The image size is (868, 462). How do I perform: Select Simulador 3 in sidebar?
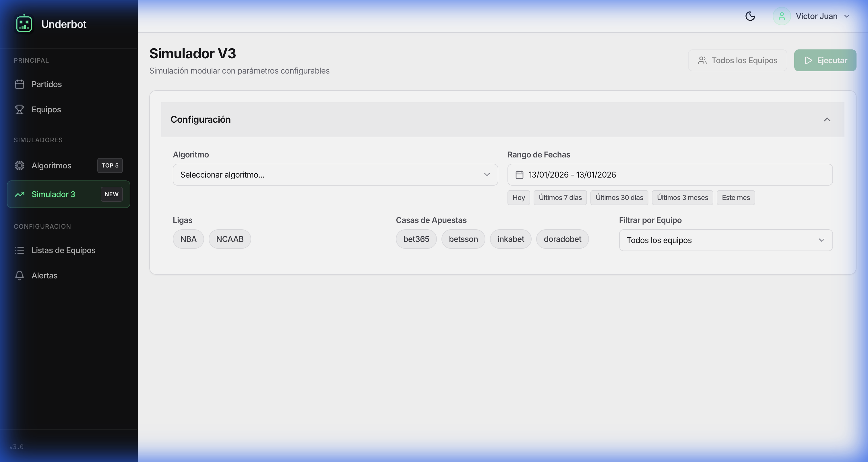pyautogui.click(x=53, y=194)
